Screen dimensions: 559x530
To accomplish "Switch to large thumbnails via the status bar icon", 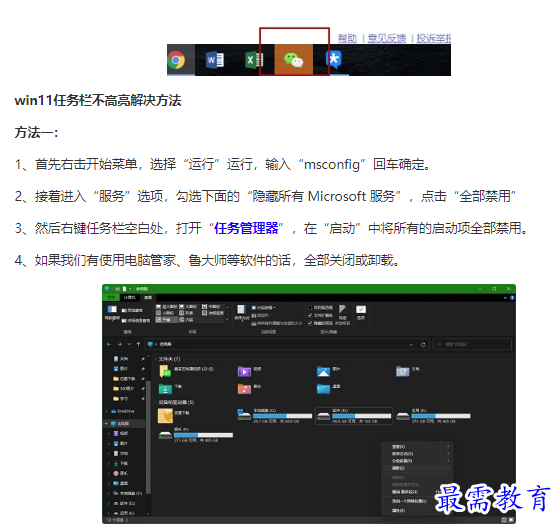I will coord(511,520).
